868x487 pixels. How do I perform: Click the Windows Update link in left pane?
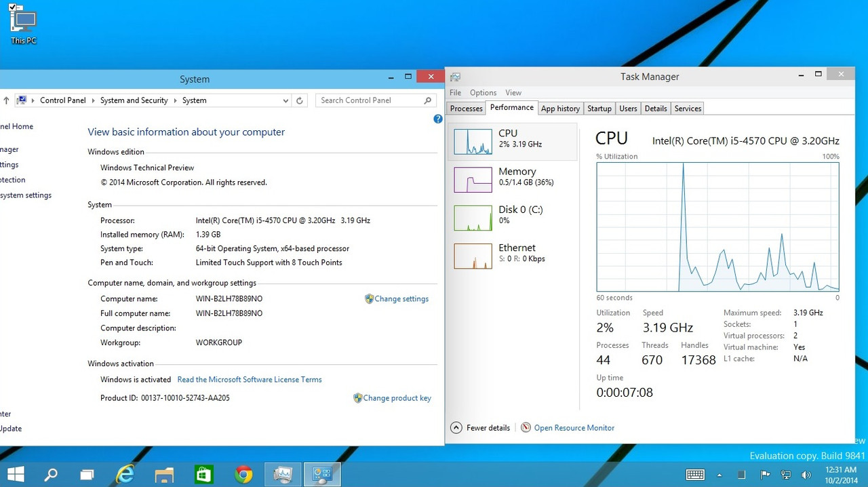click(x=11, y=429)
